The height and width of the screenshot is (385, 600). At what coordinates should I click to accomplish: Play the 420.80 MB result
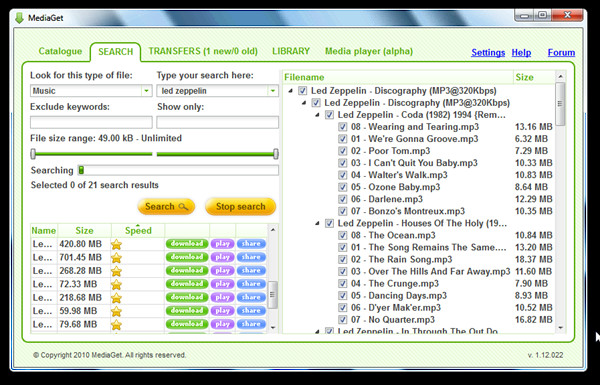[x=222, y=244]
